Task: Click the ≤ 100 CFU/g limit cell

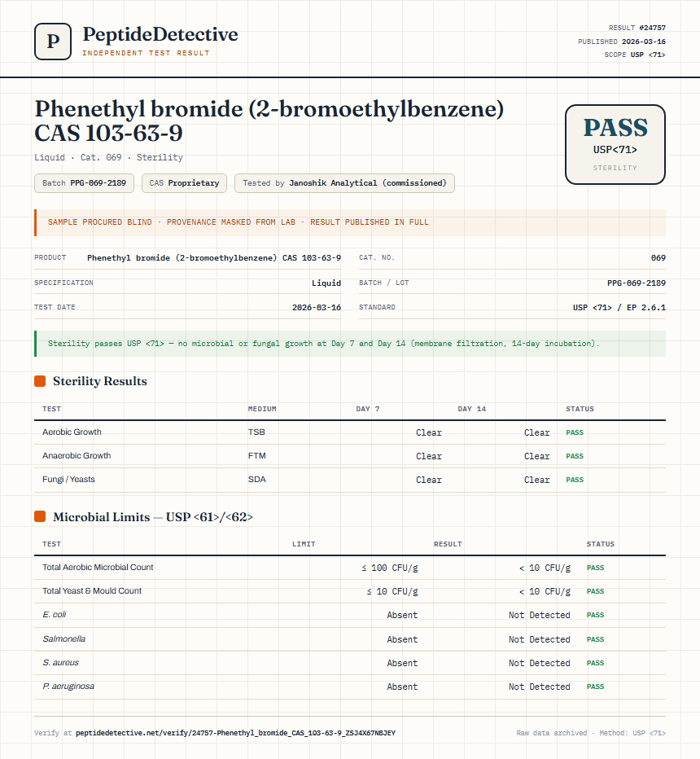Action: [x=389, y=568]
